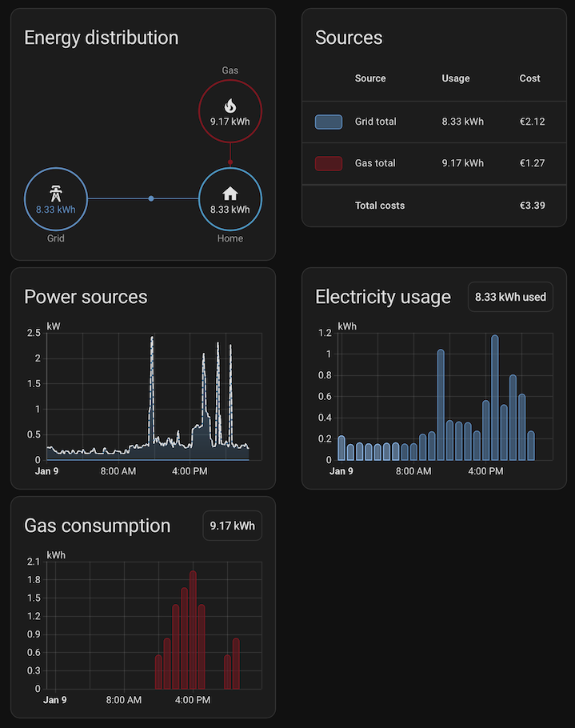Click the Gas total color swatch

click(x=329, y=163)
